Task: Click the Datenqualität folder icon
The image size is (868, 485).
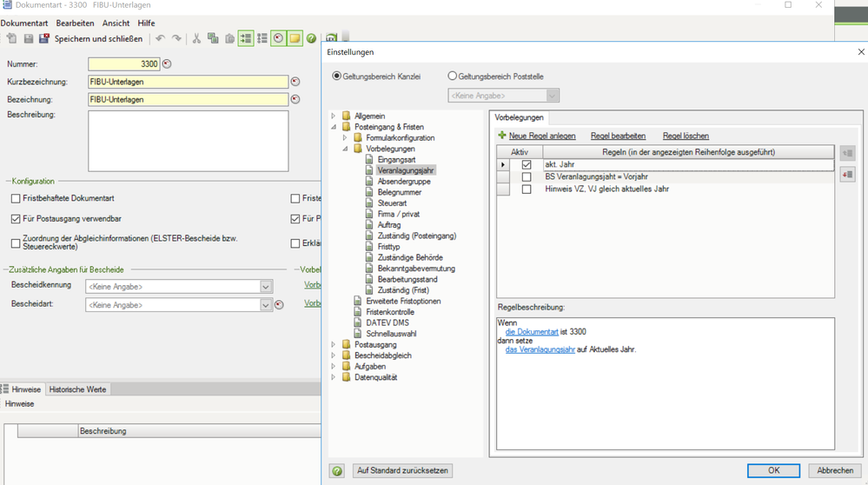Action: pos(347,377)
